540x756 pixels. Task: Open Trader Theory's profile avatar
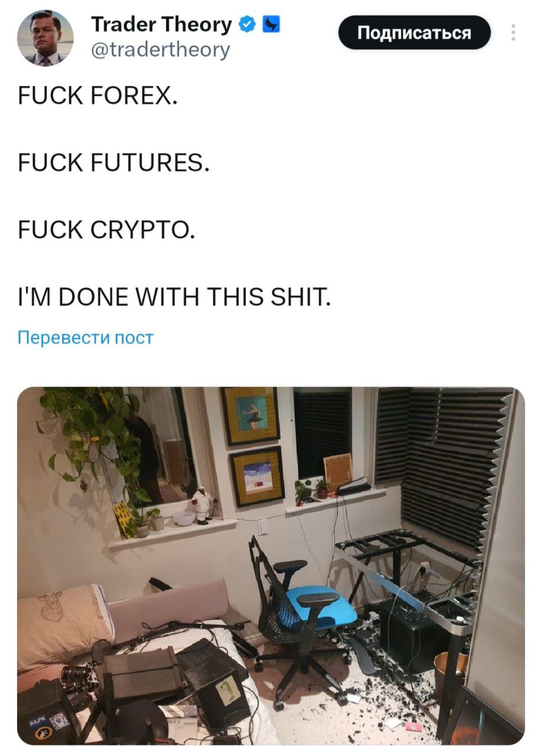(x=45, y=38)
